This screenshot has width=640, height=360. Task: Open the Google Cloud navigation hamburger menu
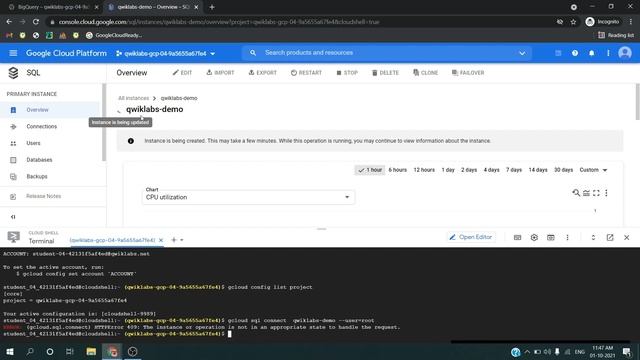coord(13,53)
